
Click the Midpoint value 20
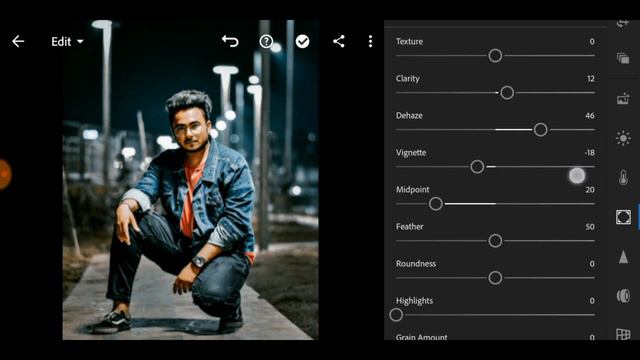tap(590, 190)
